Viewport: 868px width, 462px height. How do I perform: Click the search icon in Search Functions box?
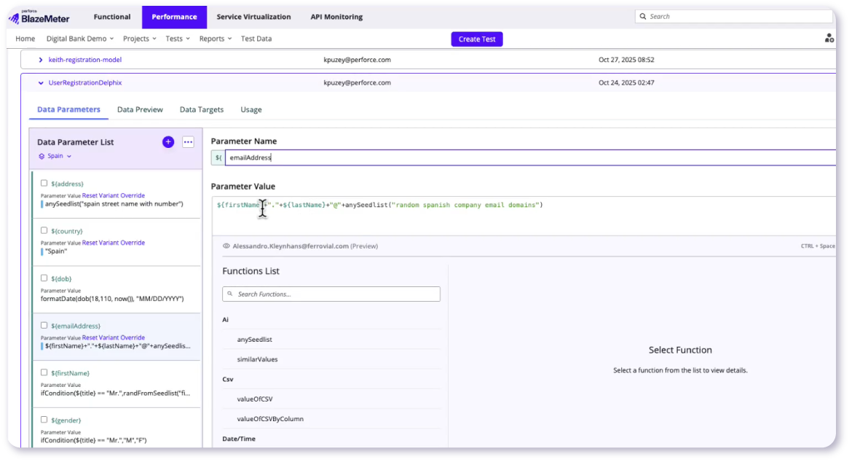(x=231, y=294)
